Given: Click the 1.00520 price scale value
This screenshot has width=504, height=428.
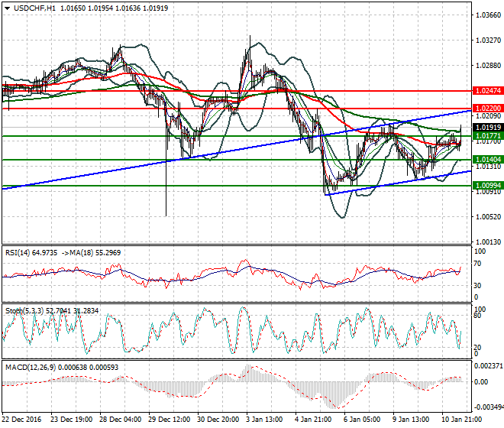Looking at the screenshot, I should click(488, 216).
